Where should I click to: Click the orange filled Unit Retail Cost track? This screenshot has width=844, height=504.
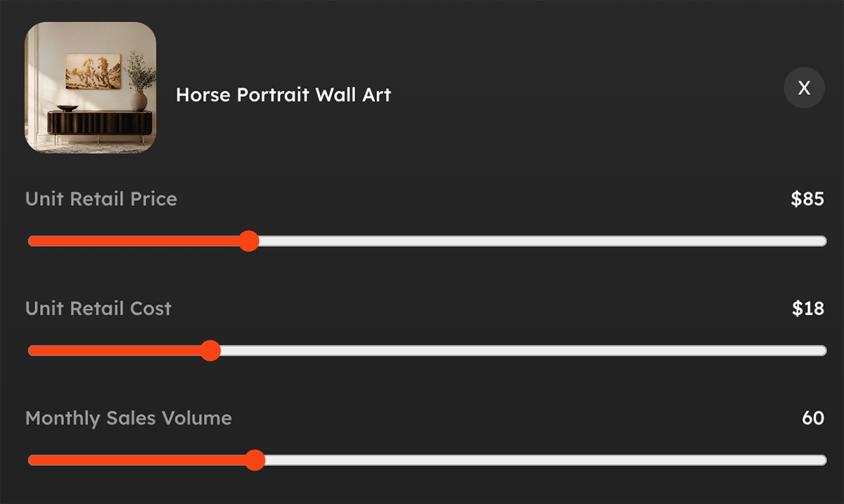pos(113,350)
